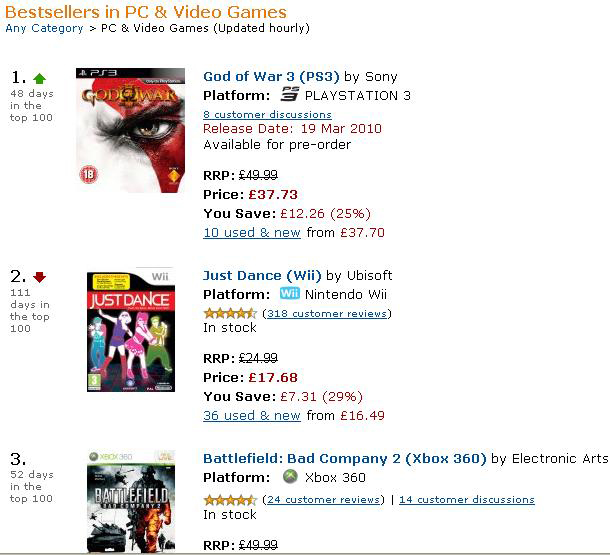Screen dimensions: 610x555
Task: Click the Xbox 360 platform logo
Action: pyautogui.click(x=290, y=477)
